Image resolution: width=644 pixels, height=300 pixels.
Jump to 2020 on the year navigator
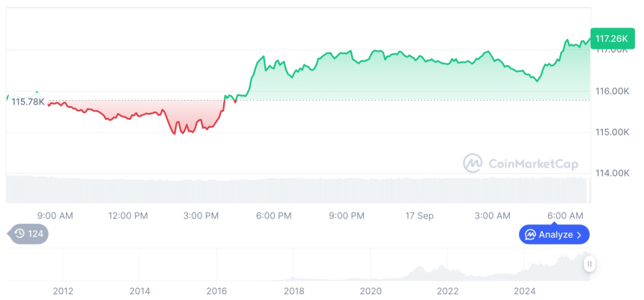tap(371, 290)
